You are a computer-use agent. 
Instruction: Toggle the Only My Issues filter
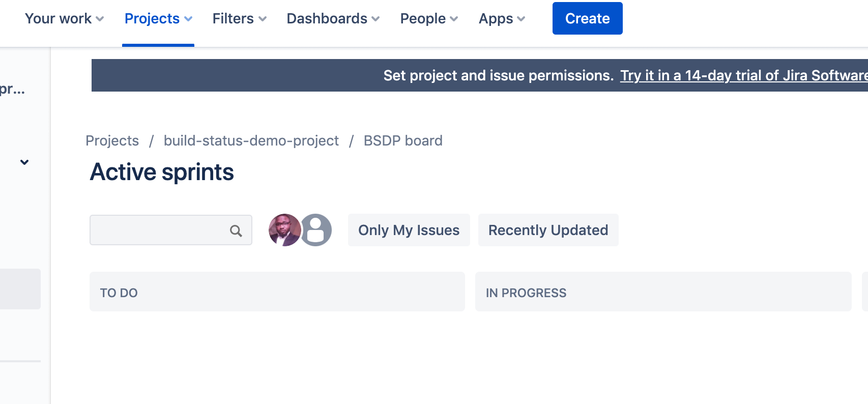409,230
